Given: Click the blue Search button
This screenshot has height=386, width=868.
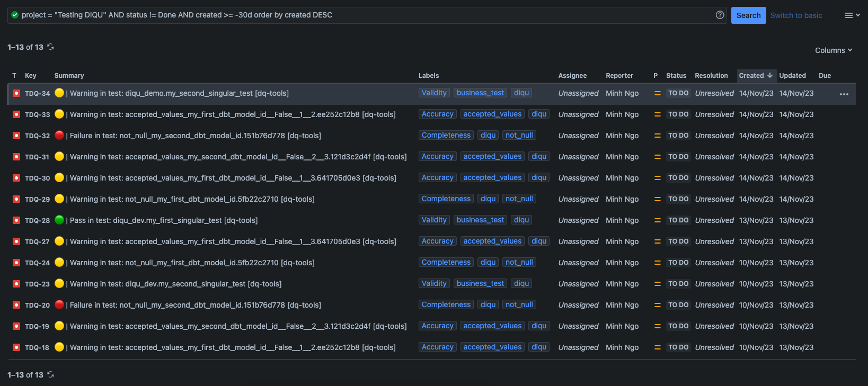Looking at the screenshot, I should tap(748, 15).
